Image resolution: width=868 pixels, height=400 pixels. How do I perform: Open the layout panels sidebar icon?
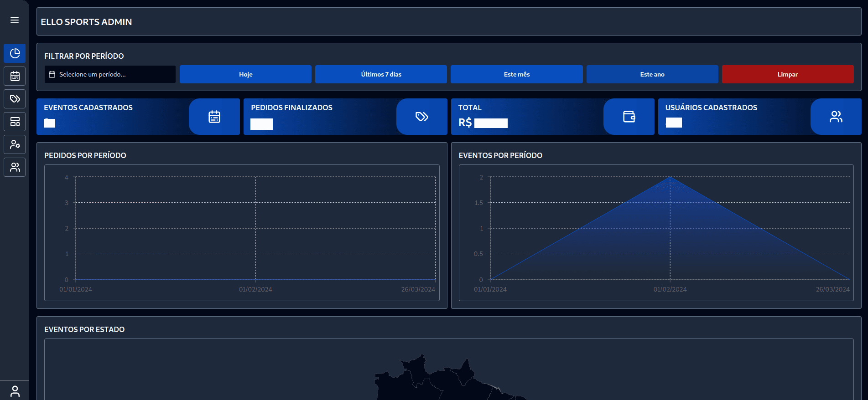[x=15, y=122]
